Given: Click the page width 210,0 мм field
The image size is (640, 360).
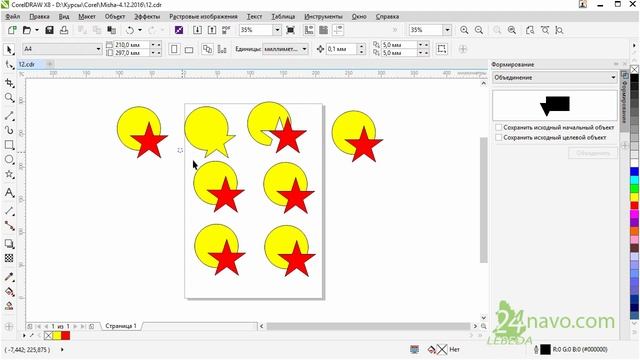Looking at the screenshot, I should 131,44.
